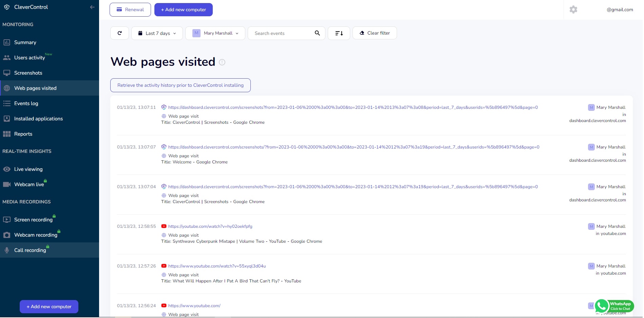Start Live viewing
This screenshot has width=644, height=318.
50,169
